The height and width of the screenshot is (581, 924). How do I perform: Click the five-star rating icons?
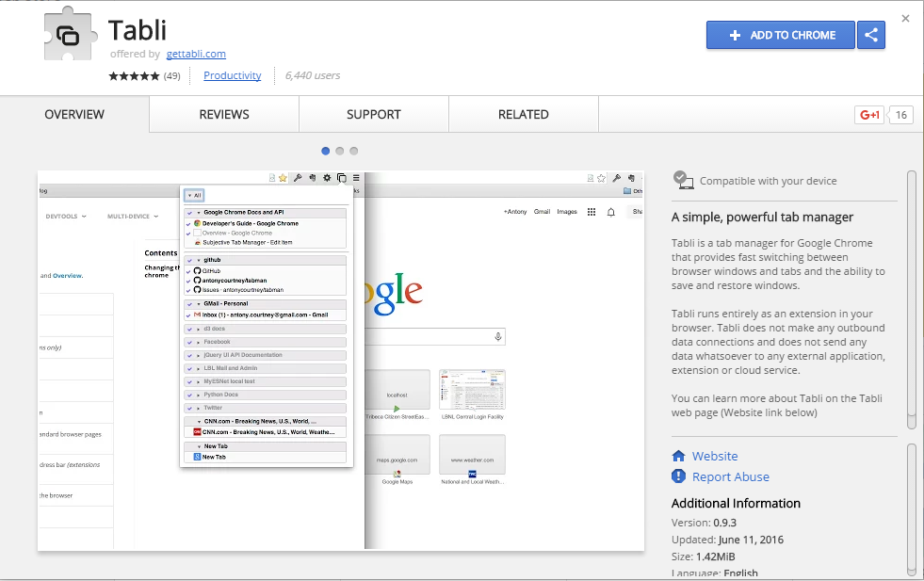[134, 76]
